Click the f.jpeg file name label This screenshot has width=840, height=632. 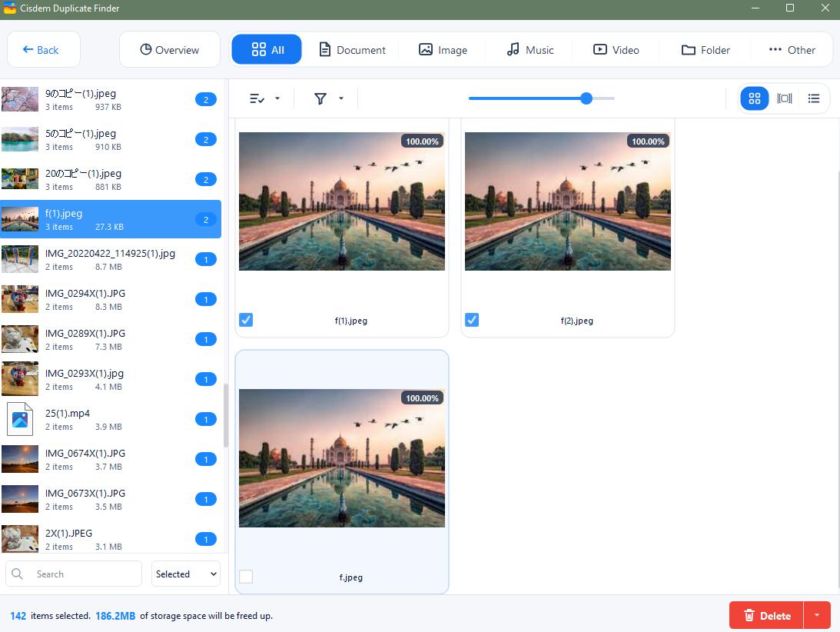point(351,577)
